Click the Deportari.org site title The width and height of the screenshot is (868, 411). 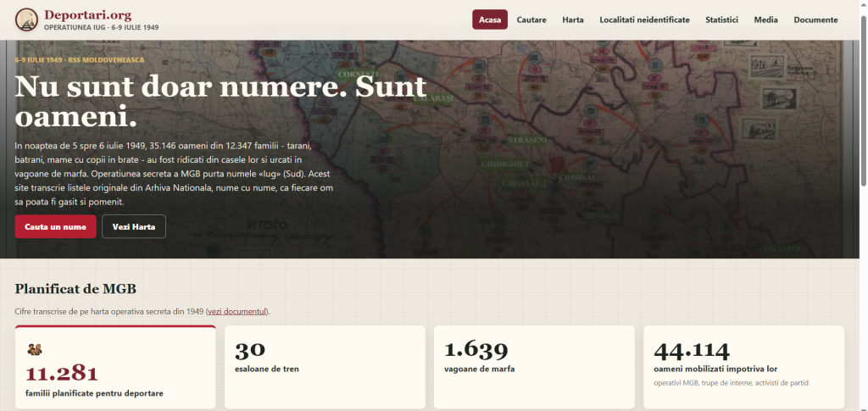[87, 15]
